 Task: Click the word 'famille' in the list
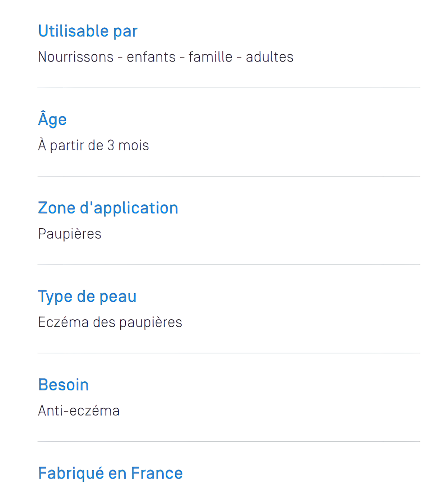pos(210,57)
